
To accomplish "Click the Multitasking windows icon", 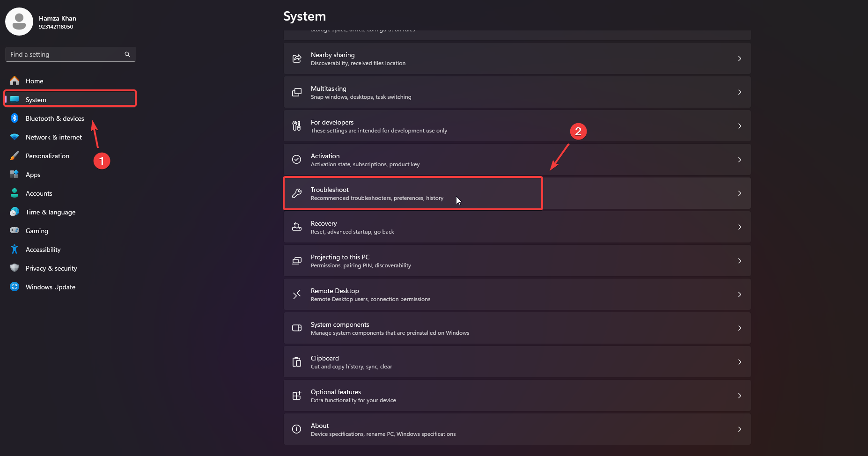I will coord(297,92).
